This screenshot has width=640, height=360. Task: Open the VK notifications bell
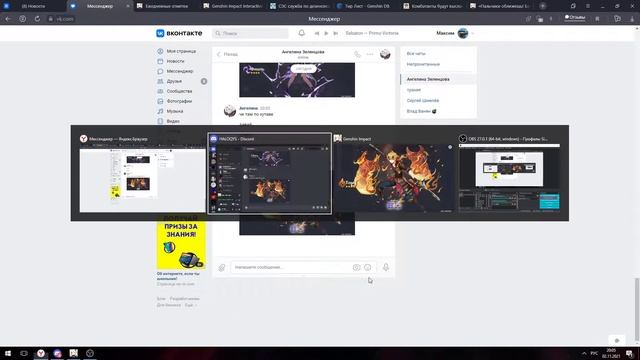point(301,33)
